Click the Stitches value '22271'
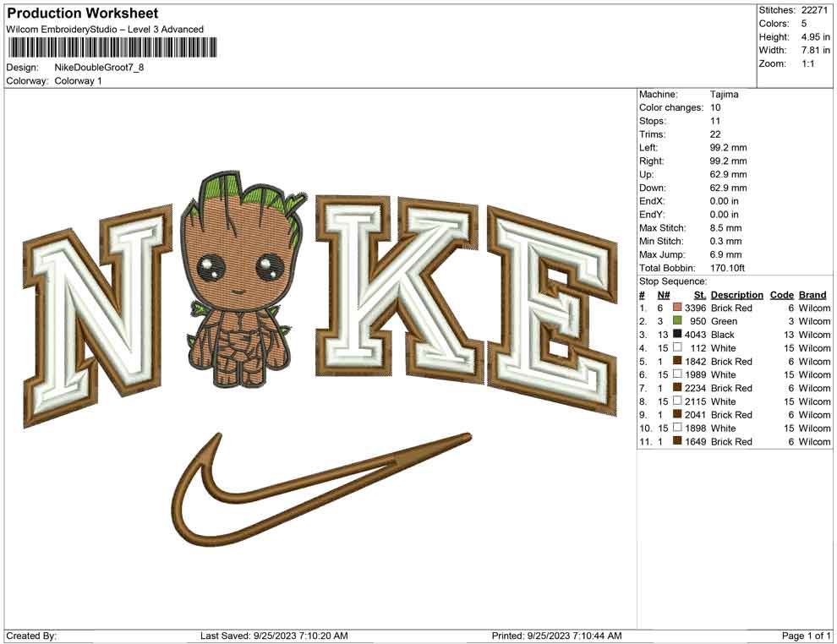 (x=814, y=10)
